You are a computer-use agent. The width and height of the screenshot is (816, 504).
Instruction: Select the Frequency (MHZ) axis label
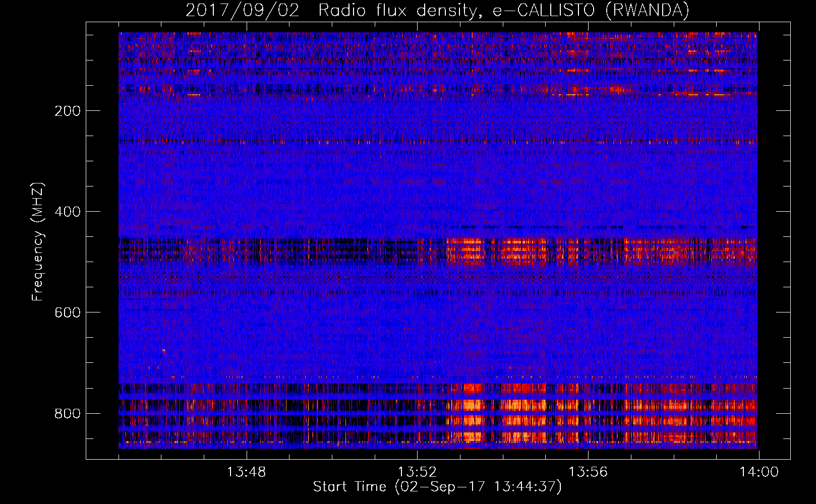coord(38,242)
